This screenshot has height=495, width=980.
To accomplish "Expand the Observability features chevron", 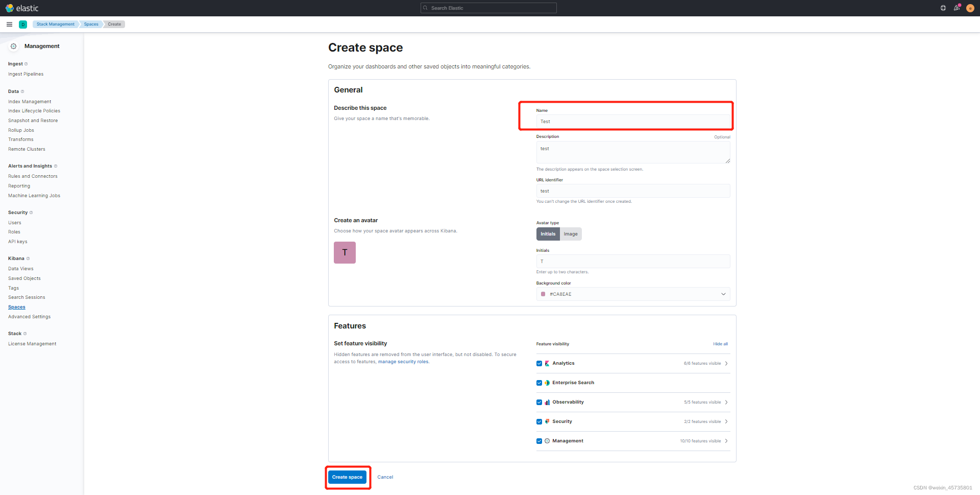I will (726, 402).
